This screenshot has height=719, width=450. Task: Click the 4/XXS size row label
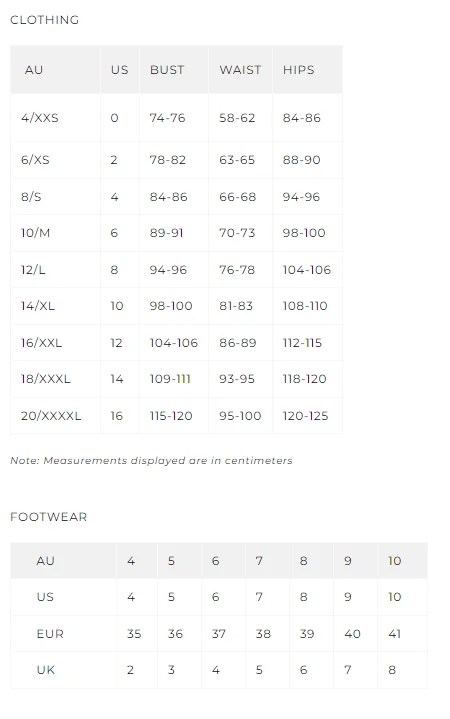[39, 118]
